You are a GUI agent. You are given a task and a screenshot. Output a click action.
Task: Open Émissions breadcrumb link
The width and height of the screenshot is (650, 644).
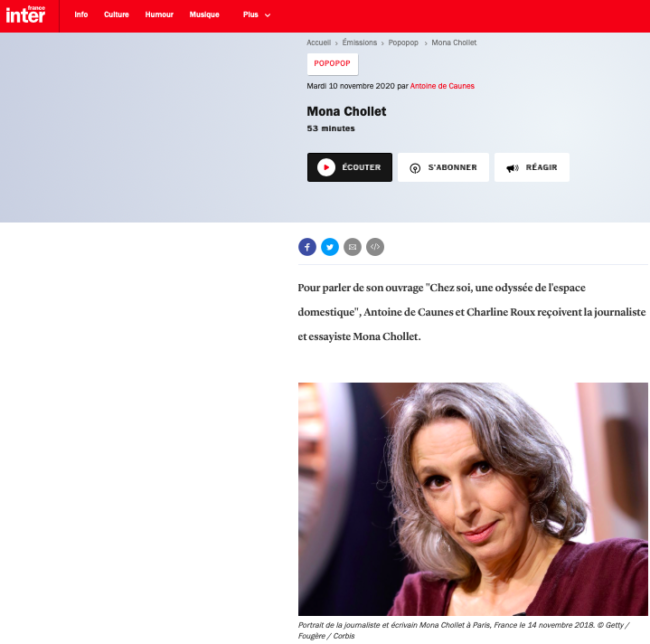[359, 43]
